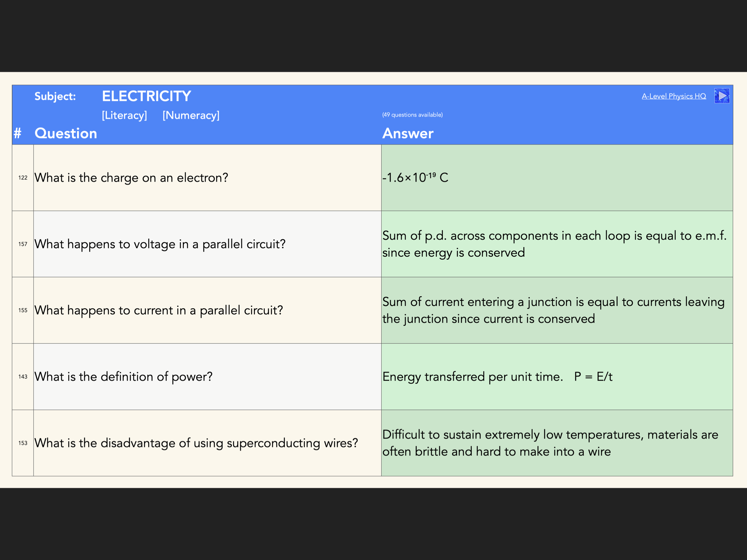Image resolution: width=747 pixels, height=560 pixels.
Task: Select question number 153
Action: (23, 443)
